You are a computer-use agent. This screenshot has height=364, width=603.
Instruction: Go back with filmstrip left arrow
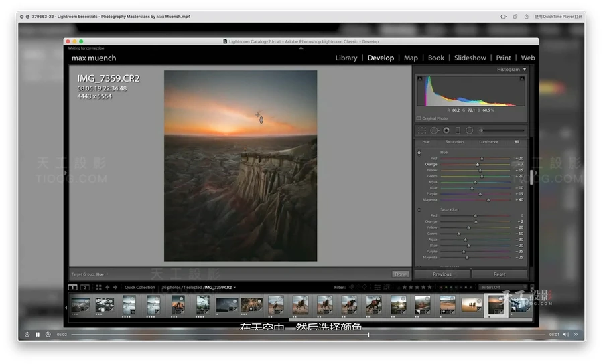click(x=106, y=287)
